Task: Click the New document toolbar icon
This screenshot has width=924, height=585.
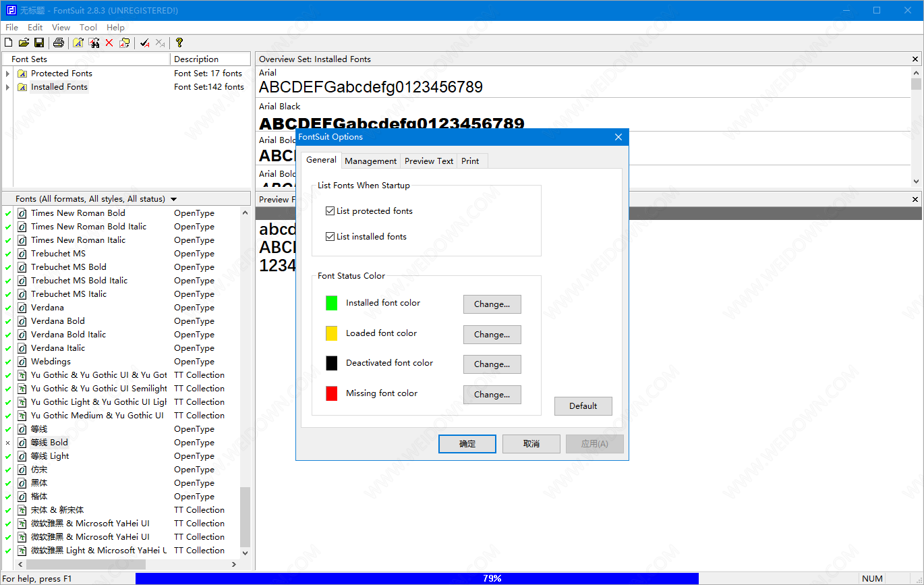Action: pyautogui.click(x=9, y=43)
